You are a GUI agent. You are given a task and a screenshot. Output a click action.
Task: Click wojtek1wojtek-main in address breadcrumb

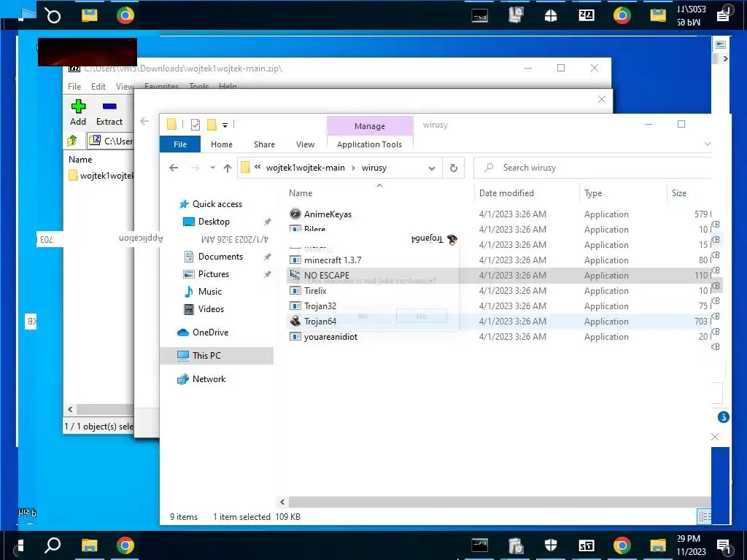[305, 168]
